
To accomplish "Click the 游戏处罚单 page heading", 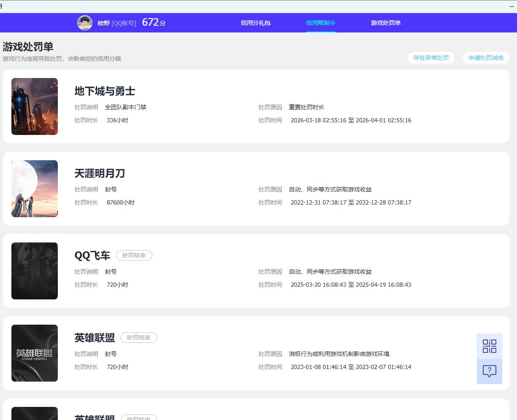I will 28,47.
